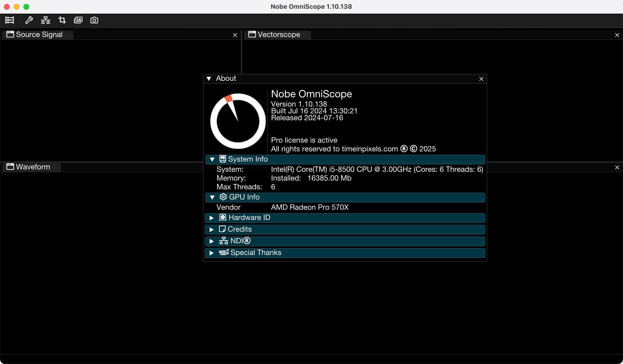Click the Vendor label

(228, 207)
